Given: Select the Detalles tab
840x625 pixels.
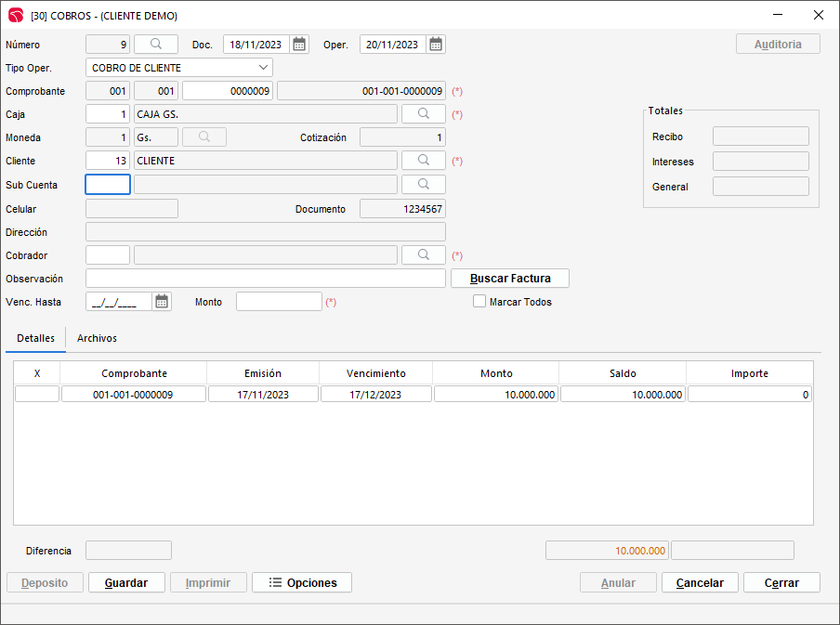Looking at the screenshot, I should tap(35, 338).
